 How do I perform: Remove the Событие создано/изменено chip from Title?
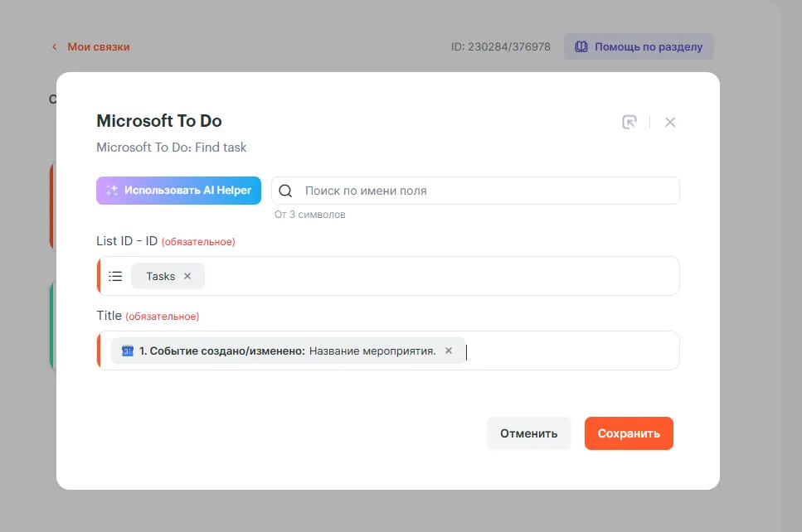tap(449, 351)
